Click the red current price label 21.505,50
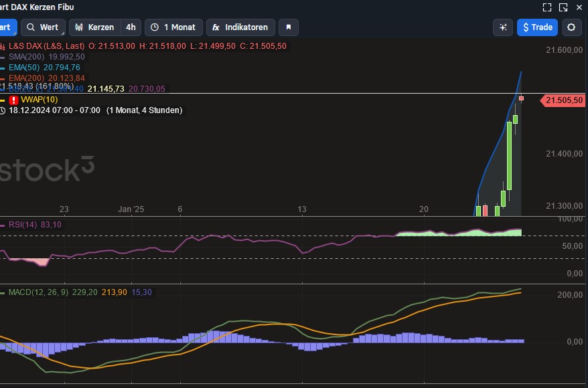The width and height of the screenshot is (588, 388). (x=564, y=100)
